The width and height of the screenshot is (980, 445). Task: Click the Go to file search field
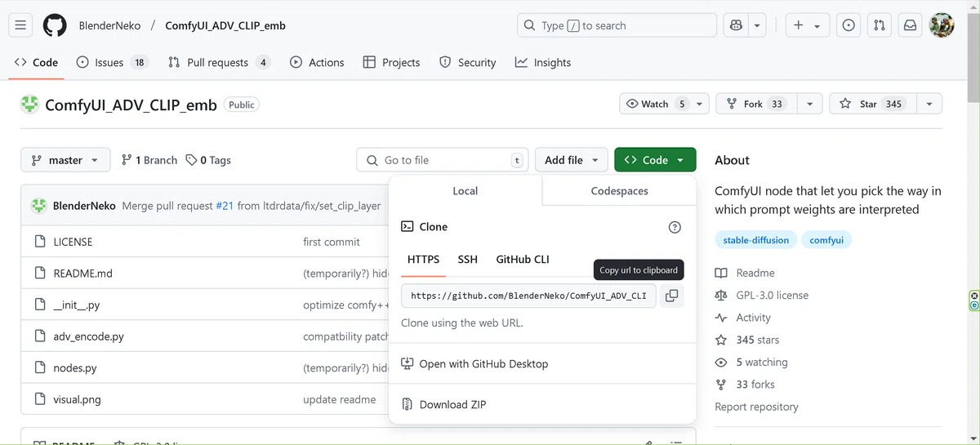click(x=443, y=160)
